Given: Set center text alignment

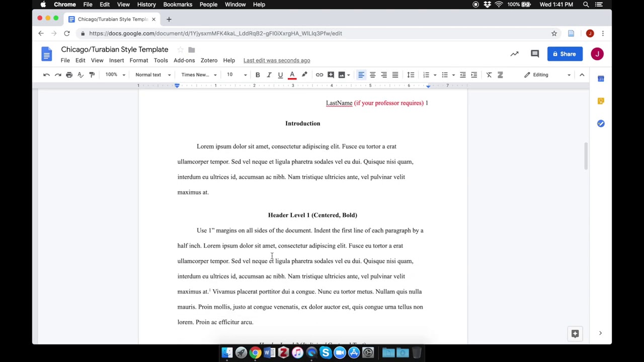Looking at the screenshot, I should pos(373,75).
